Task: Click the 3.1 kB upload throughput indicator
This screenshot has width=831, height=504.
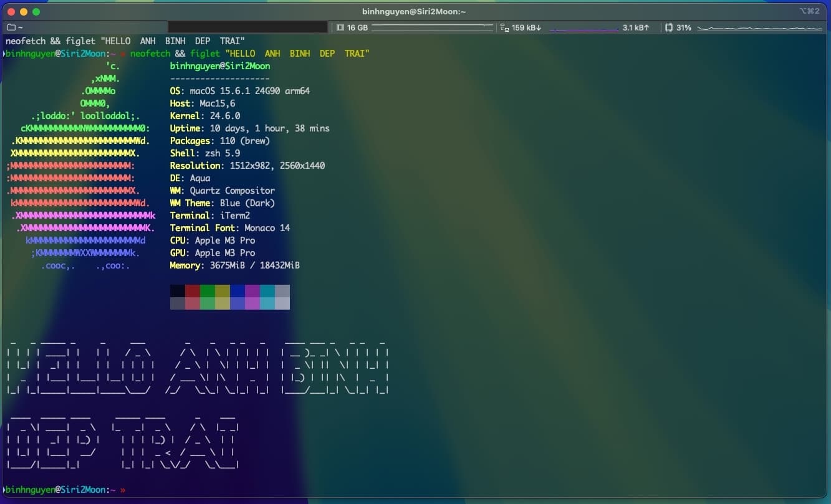Action: tap(636, 27)
